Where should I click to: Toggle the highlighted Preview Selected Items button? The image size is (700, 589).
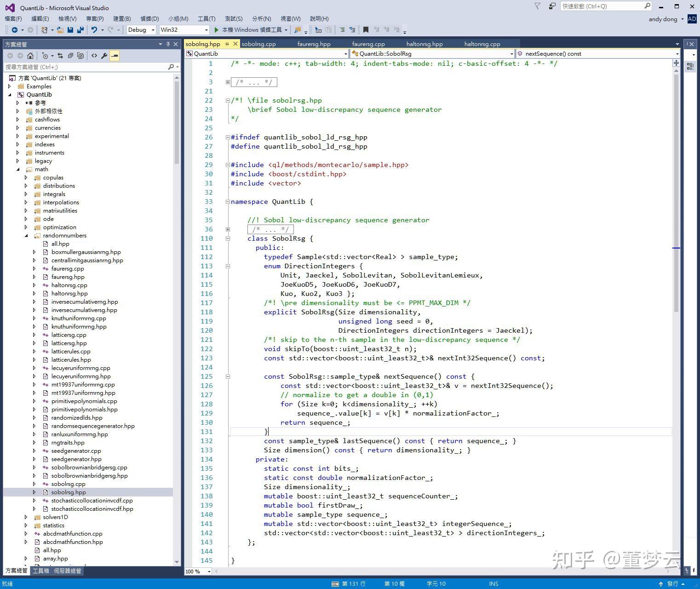tap(115, 56)
